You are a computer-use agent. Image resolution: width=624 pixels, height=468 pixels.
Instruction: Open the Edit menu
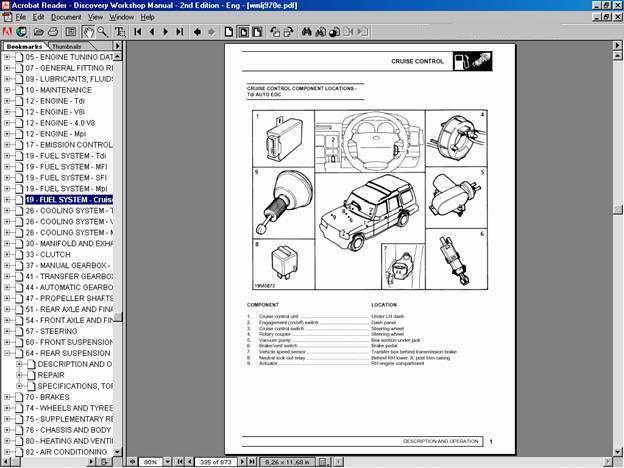point(38,17)
